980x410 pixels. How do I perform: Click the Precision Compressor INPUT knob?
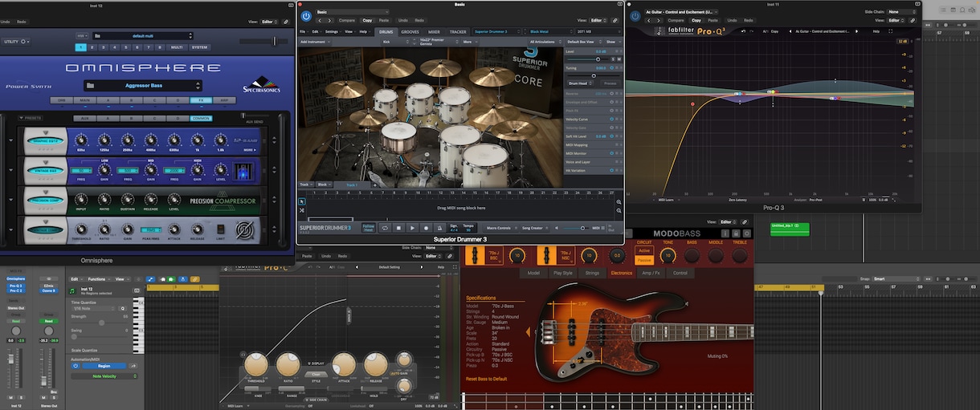click(x=80, y=199)
